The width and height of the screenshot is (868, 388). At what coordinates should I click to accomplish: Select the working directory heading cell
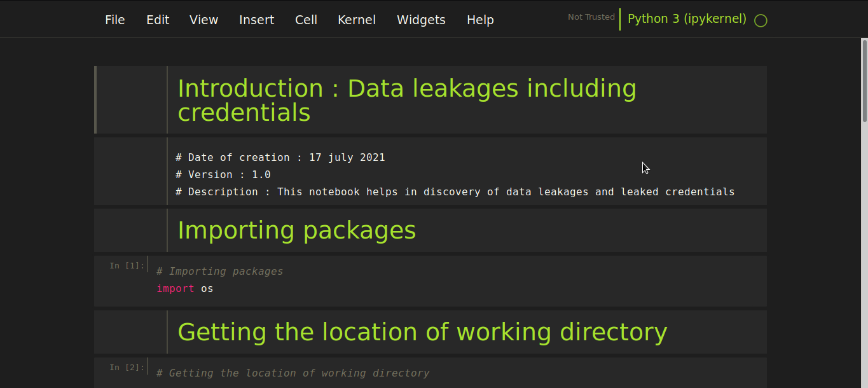(x=422, y=331)
